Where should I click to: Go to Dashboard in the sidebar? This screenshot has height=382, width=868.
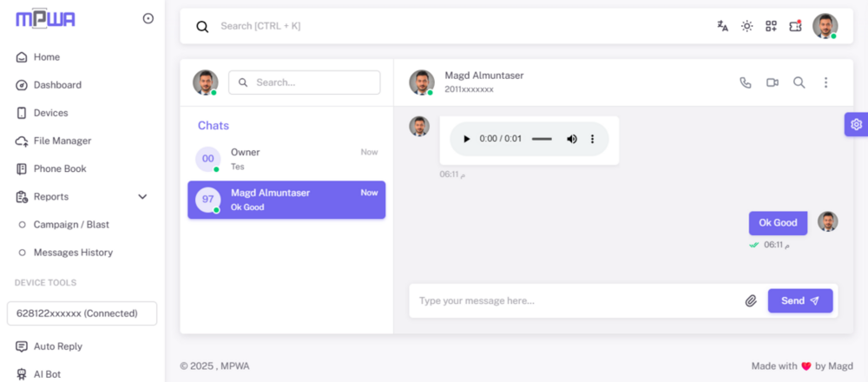click(x=57, y=85)
